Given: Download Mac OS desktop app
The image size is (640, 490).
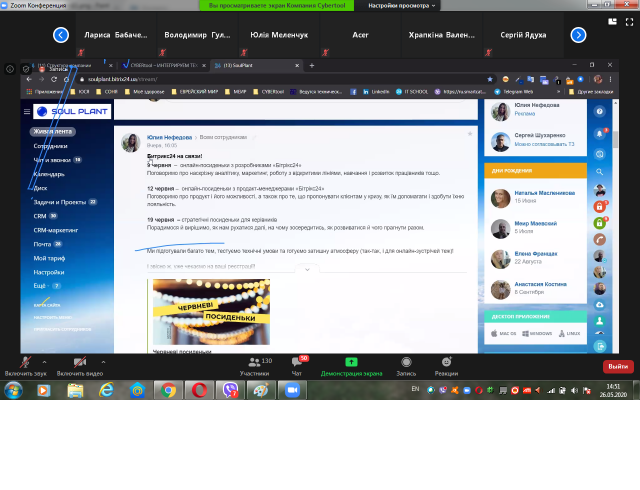Looking at the screenshot, I should (503, 334).
